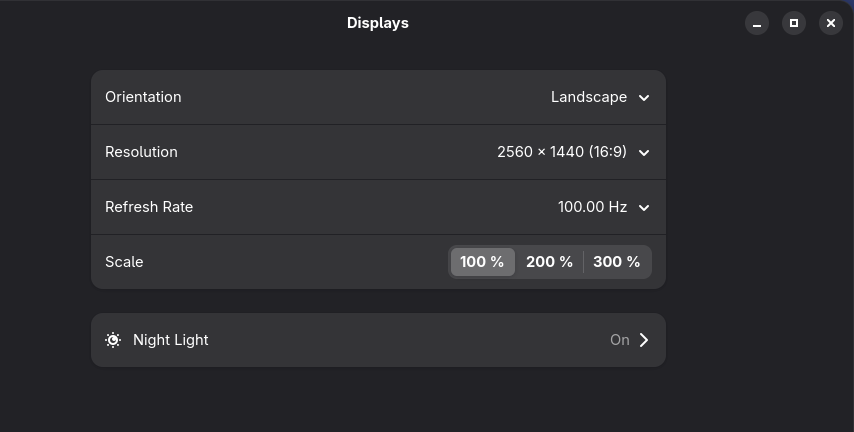Expand the Resolution dropdown chevron

click(x=644, y=153)
